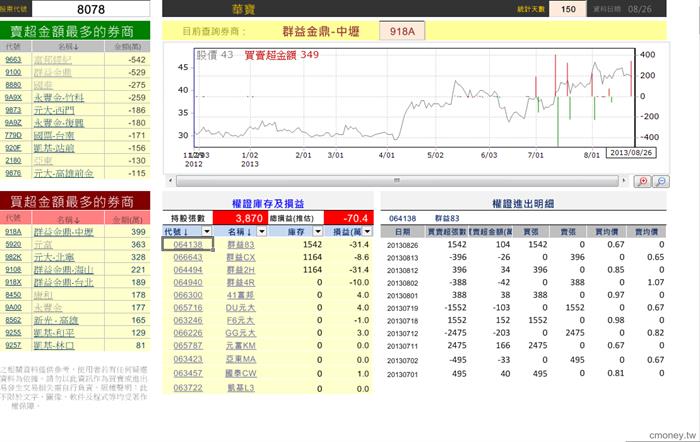Viewport: 700px width, 442px height.
Task: Open broker link 國票-台南
Action: click(54, 135)
